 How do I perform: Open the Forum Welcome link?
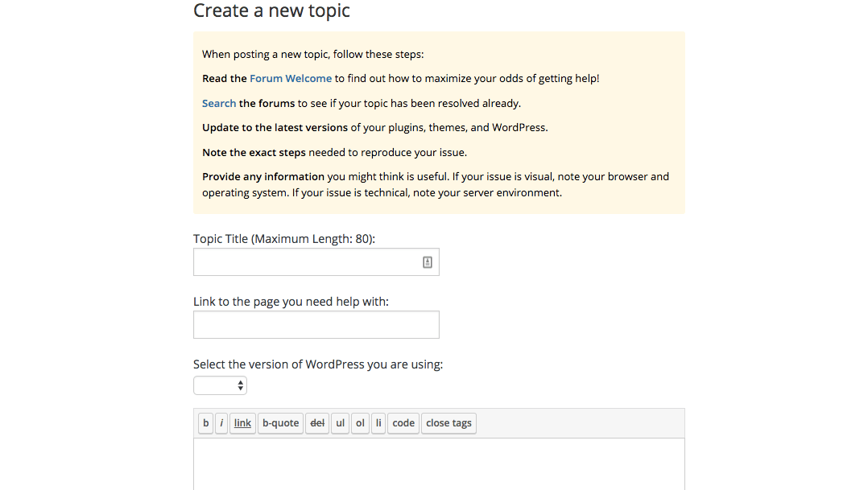pyautogui.click(x=291, y=79)
